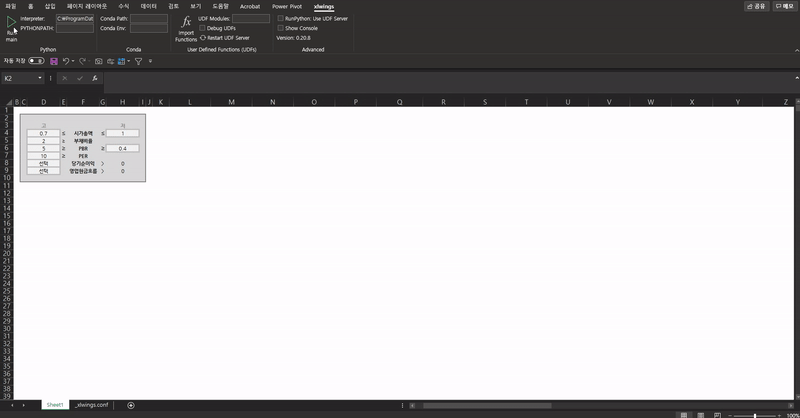Click the cell with value 0.7

point(43,133)
